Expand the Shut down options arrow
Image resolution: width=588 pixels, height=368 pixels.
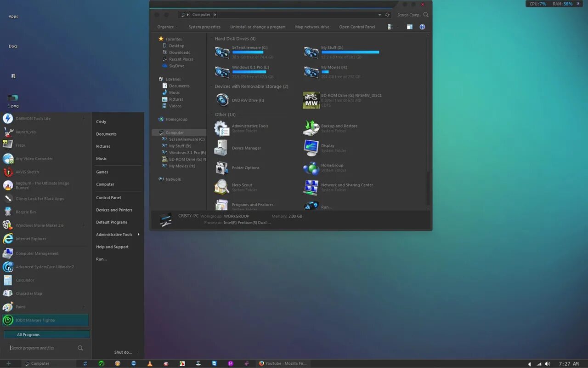pos(138,352)
